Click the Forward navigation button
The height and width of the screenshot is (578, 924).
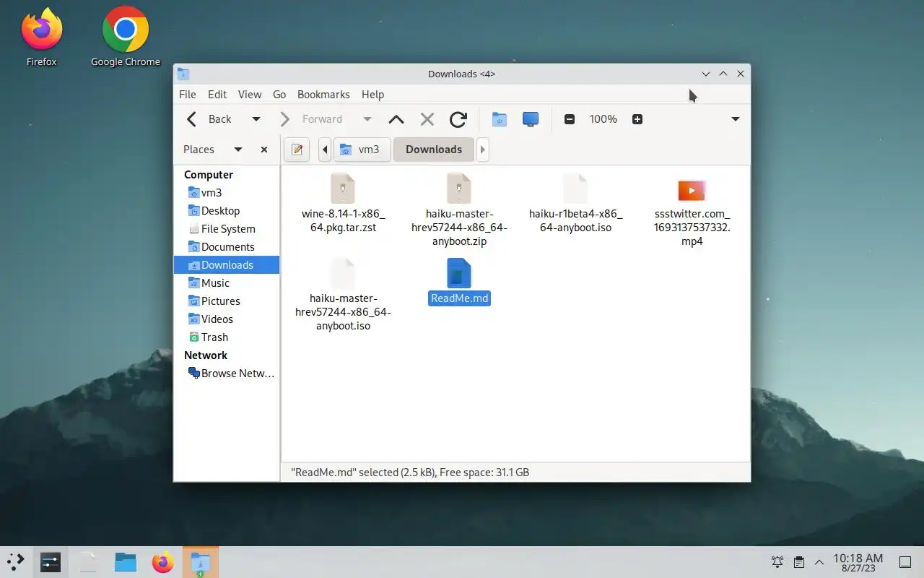coord(312,119)
